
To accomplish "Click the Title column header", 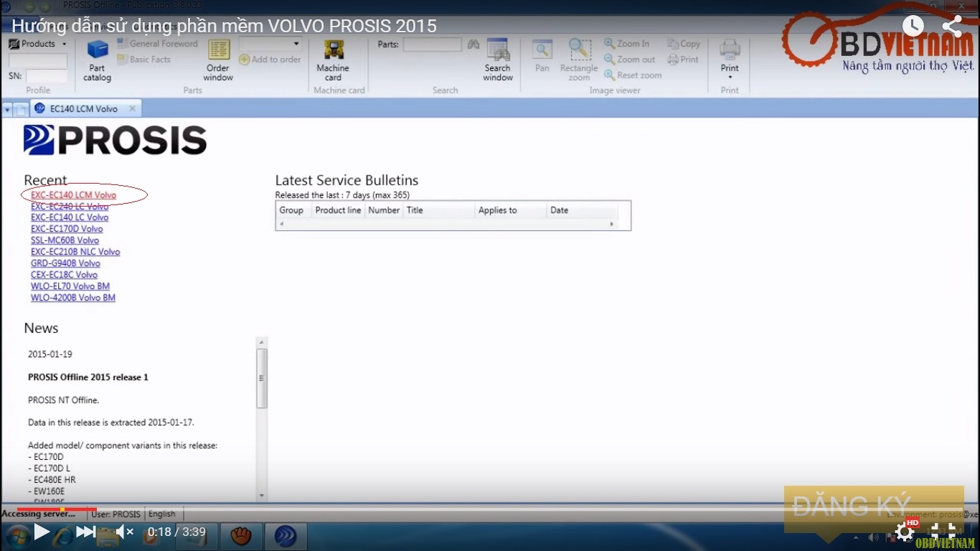I will [439, 210].
